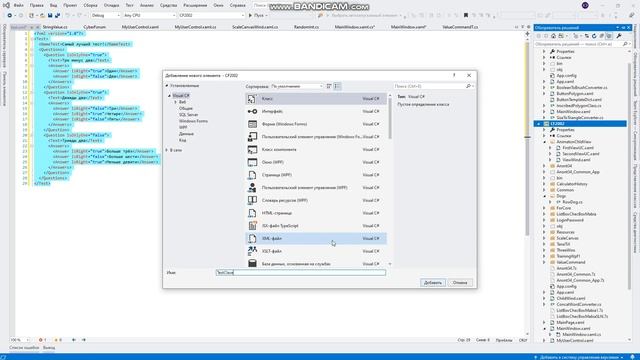Select the XSLT file template icon
This screenshot has height=360, width=640.
252,251
